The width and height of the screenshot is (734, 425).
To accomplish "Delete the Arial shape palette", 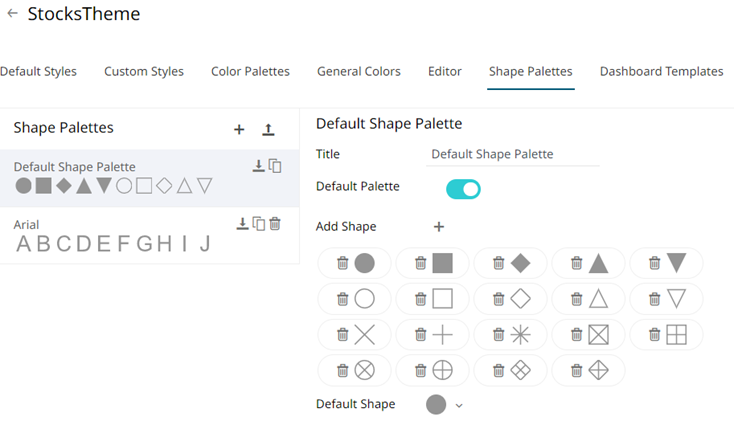I will (275, 224).
